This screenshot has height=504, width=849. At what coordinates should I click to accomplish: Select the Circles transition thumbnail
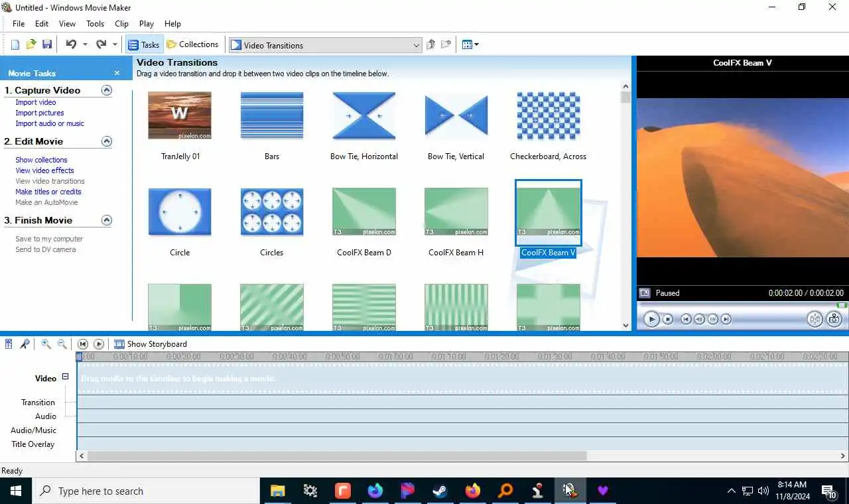point(272,212)
